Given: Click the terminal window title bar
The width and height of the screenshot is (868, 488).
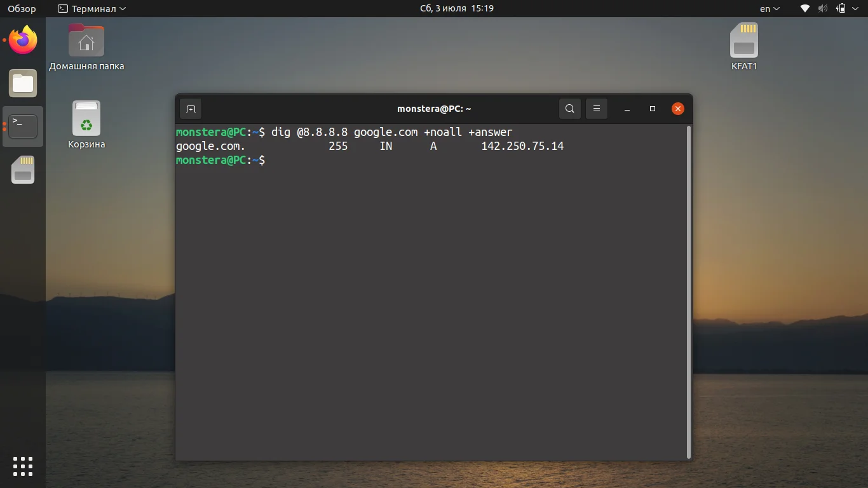Looking at the screenshot, I should coord(434,108).
